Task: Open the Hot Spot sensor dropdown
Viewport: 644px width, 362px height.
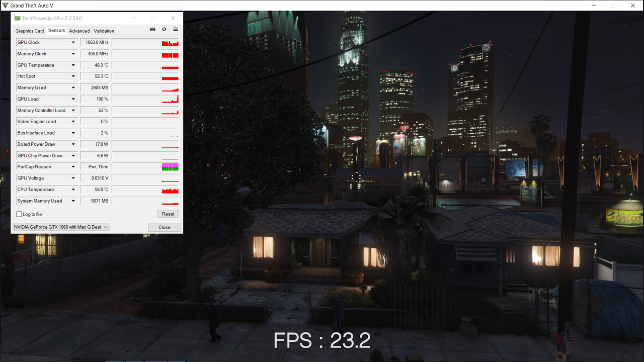Action: pyautogui.click(x=73, y=76)
